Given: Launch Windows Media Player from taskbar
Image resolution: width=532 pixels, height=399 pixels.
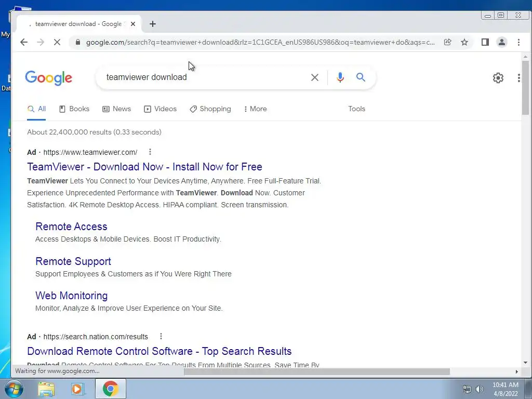Looking at the screenshot, I should click(77, 389).
